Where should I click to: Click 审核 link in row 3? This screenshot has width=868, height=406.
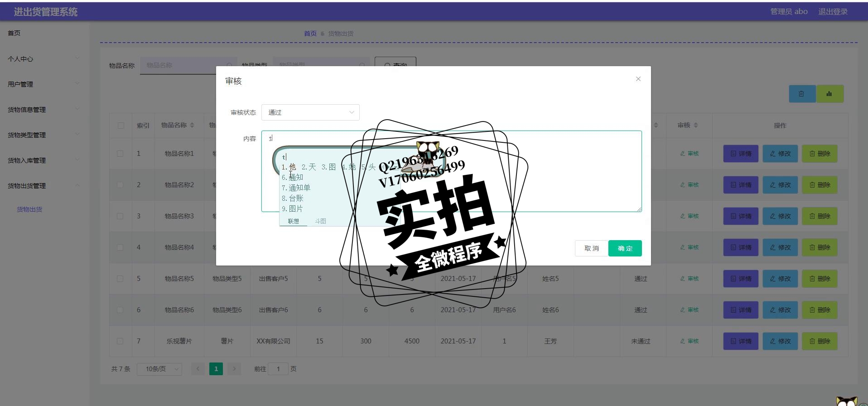690,216
